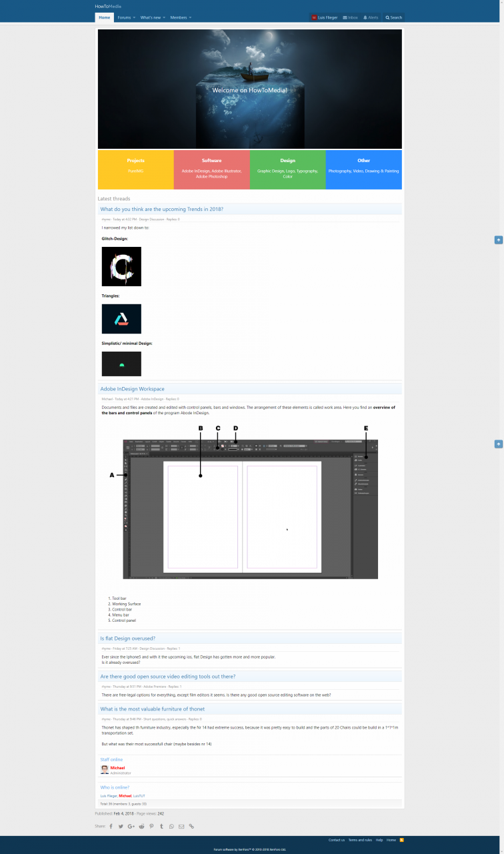Click the email share icon

181,826
